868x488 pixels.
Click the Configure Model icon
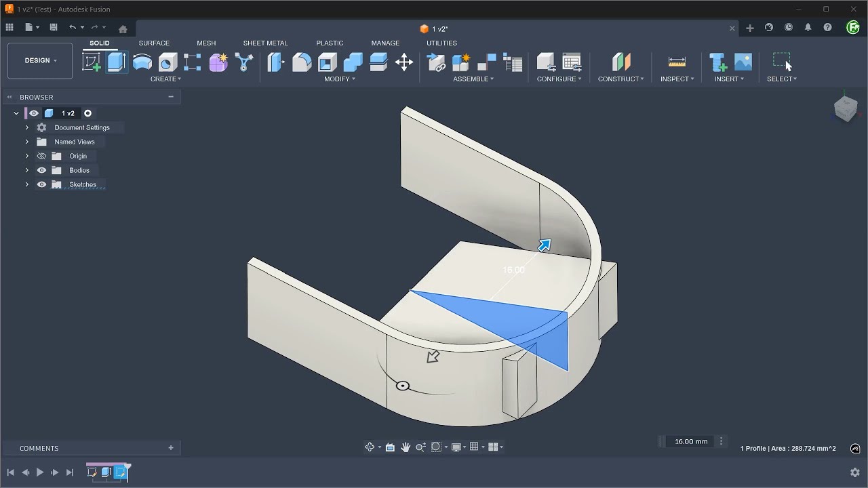click(x=546, y=62)
